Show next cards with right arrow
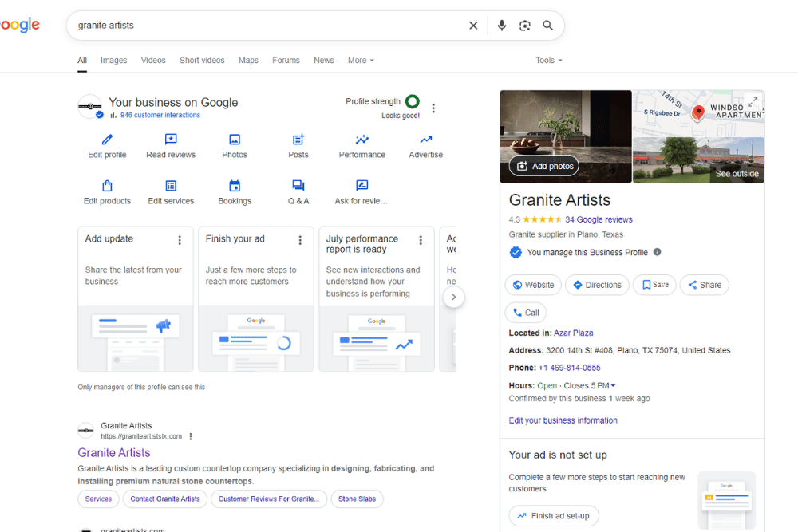 (x=453, y=297)
